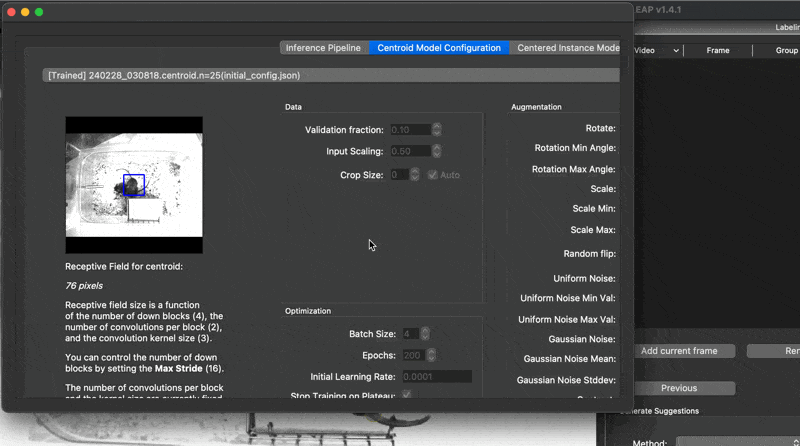Toggle Stop Training on Plateau checkbox
Screen dimensions: 800x446
[x=407, y=396]
